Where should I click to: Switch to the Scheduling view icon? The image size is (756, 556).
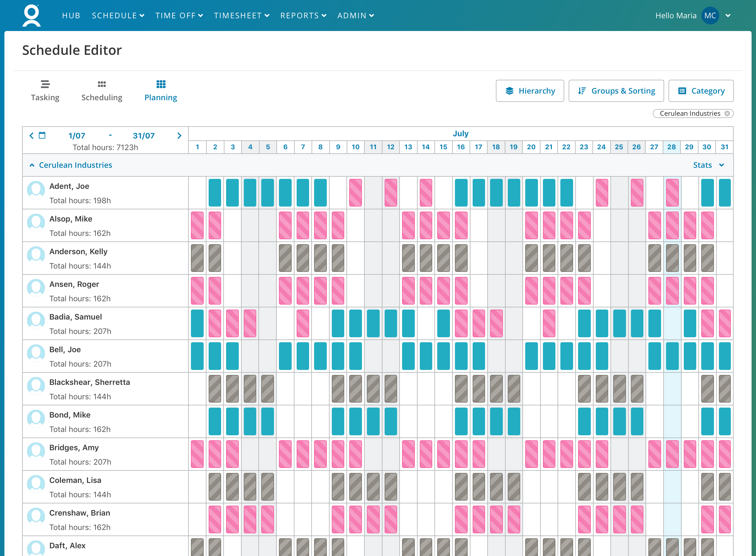pyautogui.click(x=102, y=84)
